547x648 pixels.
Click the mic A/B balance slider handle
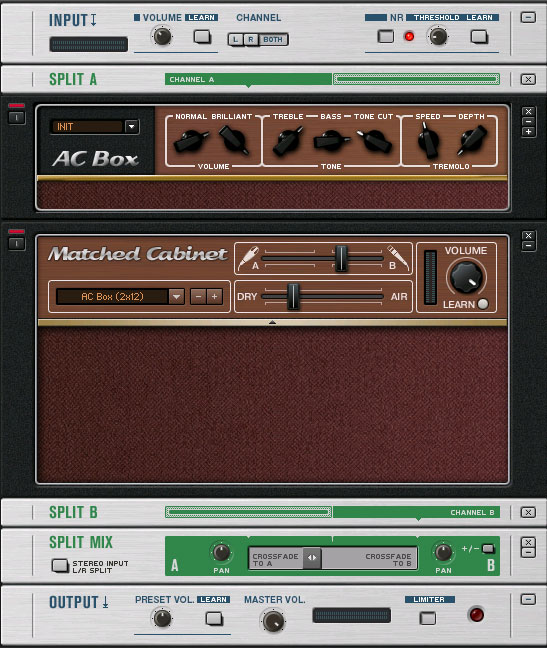[x=341, y=258]
